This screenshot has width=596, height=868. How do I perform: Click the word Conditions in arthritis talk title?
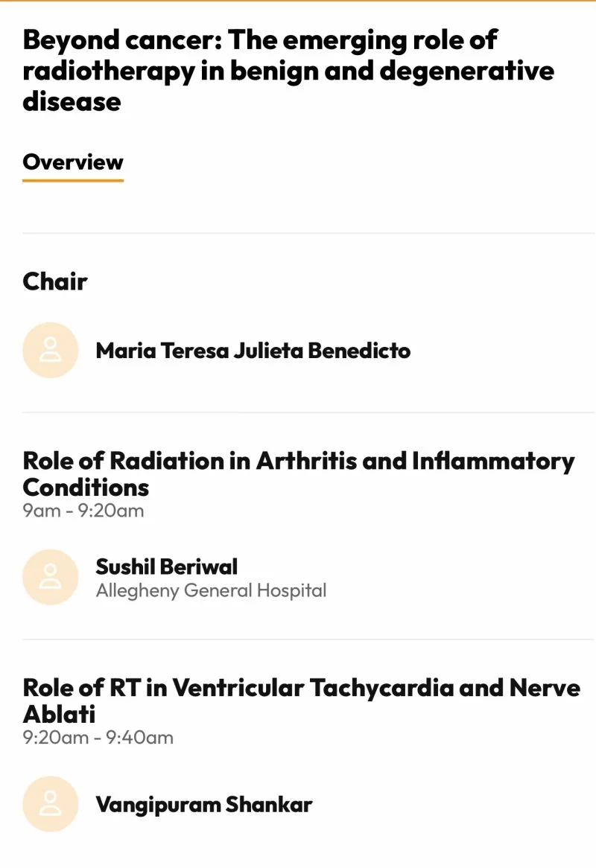[86, 488]
